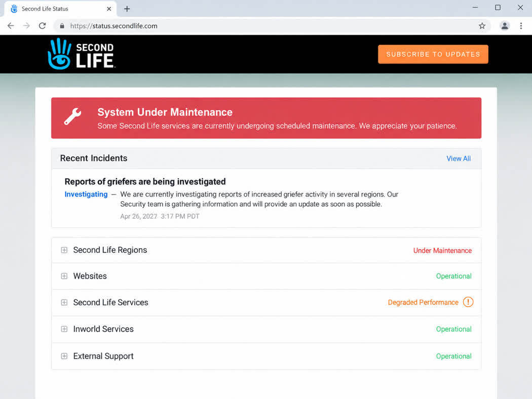
Task: Click the Websites Operational status
Action: pos(453,276)
